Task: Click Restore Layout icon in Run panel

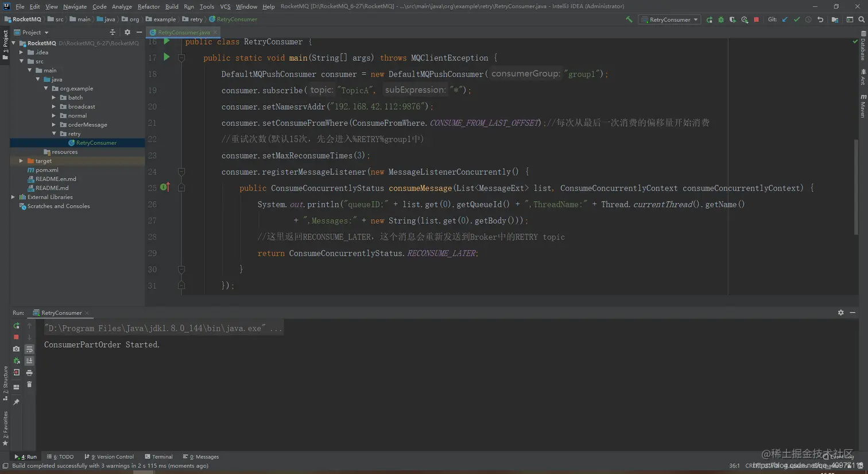Action: click(16, 387)
